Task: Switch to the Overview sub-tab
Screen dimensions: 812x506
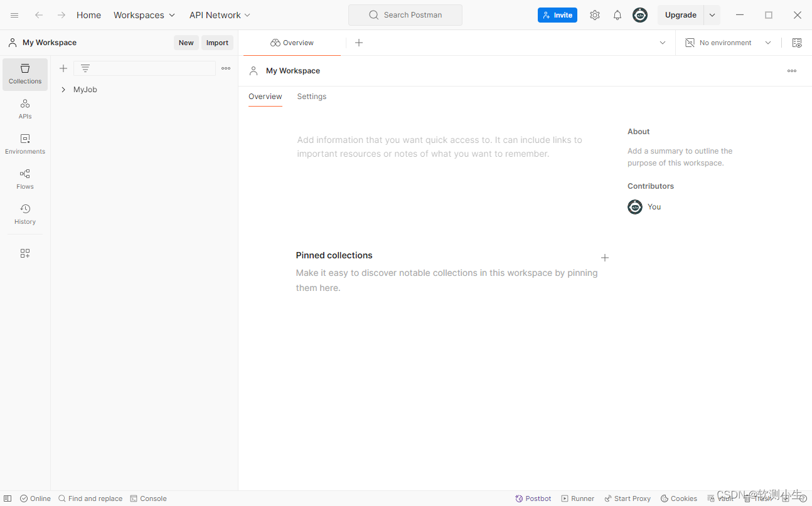Action: pyautogui.click(x=265, y=97)
